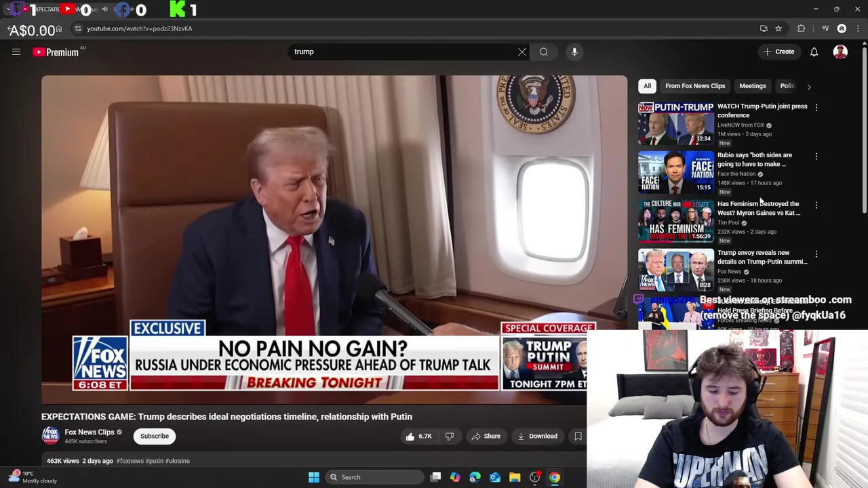Image resolution: width=868 pixels, height=488 pixels.
Task: Open the account avatar menu
Action: pyautogui.click(x=840, y=52)
